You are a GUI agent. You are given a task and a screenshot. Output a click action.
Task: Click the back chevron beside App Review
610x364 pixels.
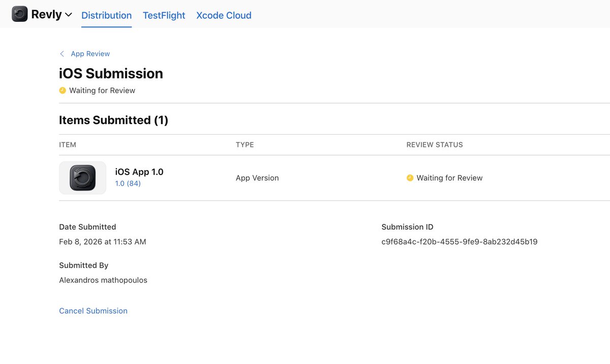click(x=62, y=54)
